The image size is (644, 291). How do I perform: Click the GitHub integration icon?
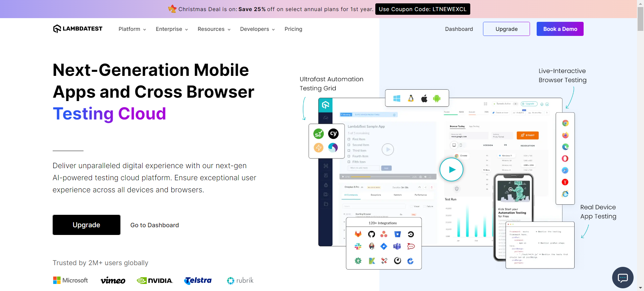point(371,234)
